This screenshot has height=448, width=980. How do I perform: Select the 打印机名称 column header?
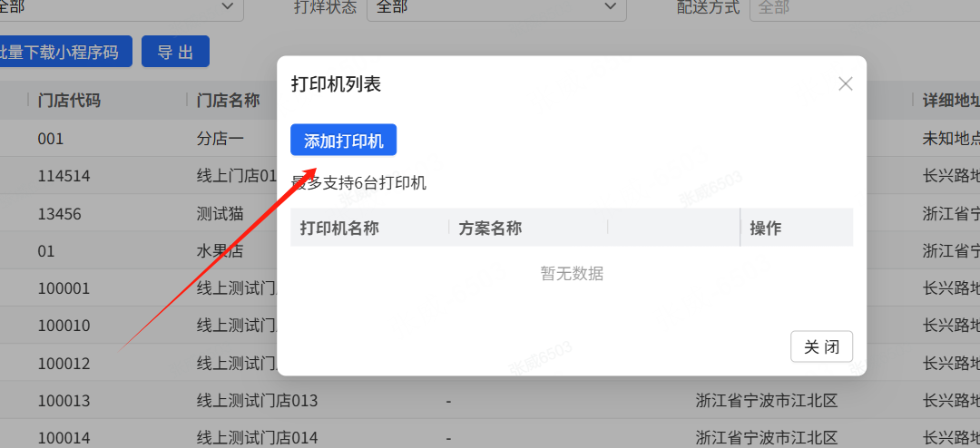pyautogui.click(x=339, y=228)
